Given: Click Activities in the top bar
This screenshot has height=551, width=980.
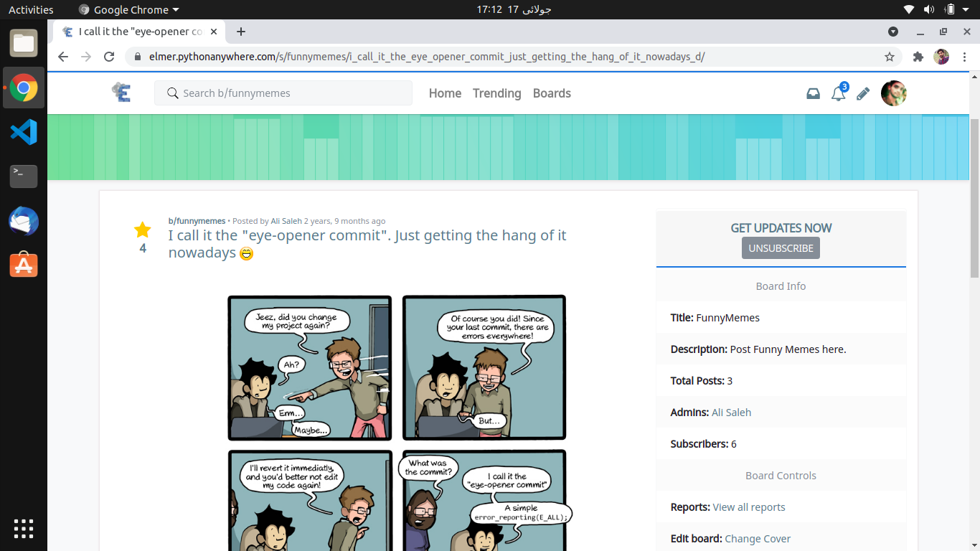Looking at the screenshot, I should [31, 9].
